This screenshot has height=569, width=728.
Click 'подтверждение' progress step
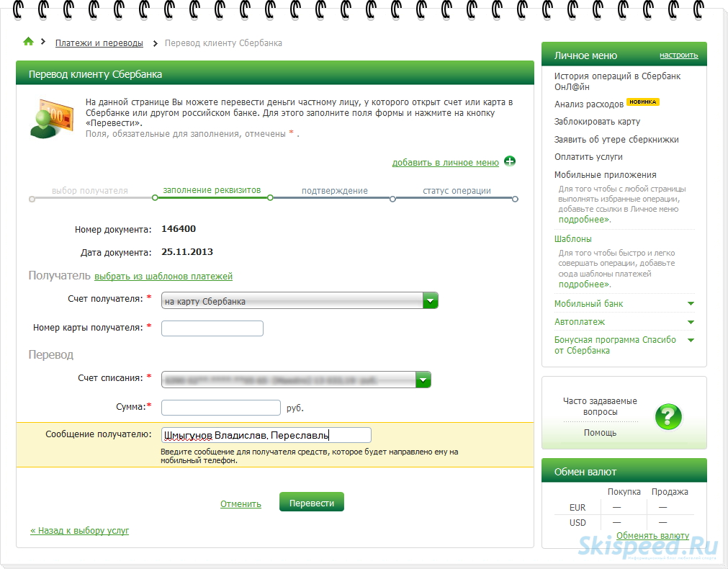coord(334,190)
